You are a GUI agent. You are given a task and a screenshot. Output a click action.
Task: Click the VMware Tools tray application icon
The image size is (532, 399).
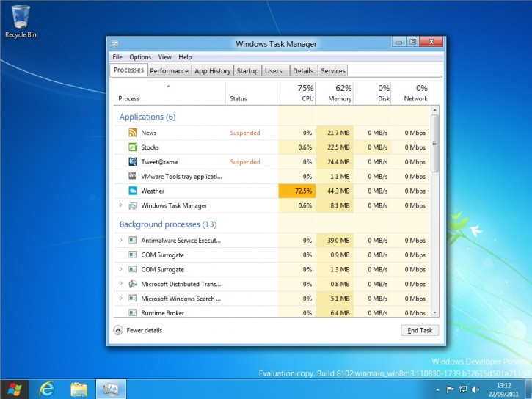(x=133, y=177)
